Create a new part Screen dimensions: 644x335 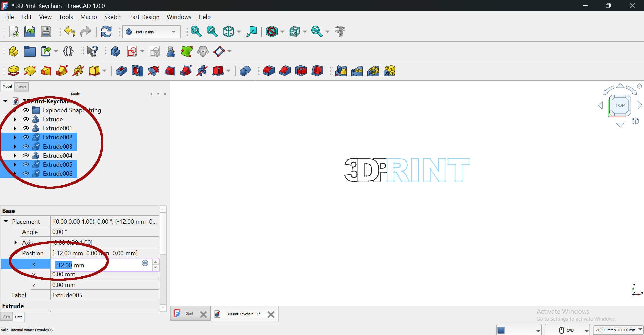coord(14,51)
